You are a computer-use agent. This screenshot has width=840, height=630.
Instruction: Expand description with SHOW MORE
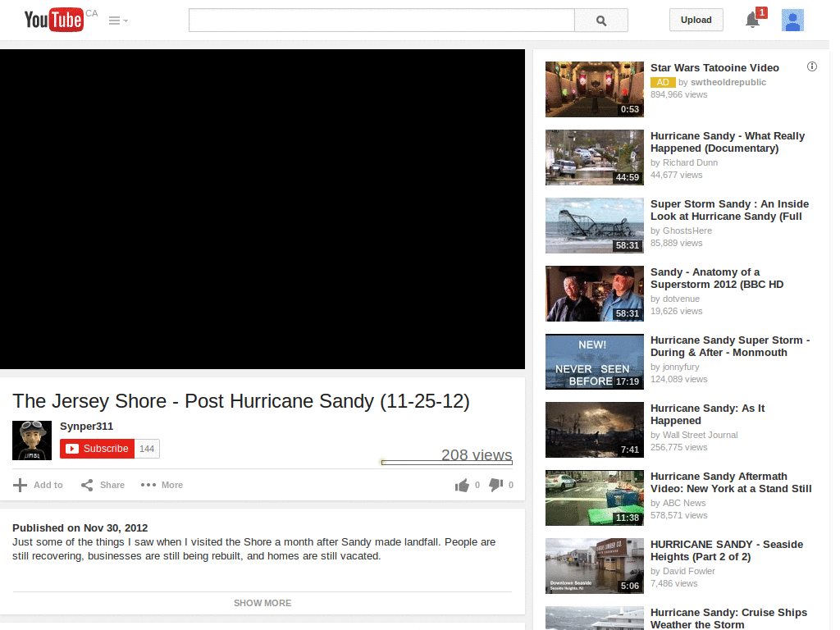[262, 603]
